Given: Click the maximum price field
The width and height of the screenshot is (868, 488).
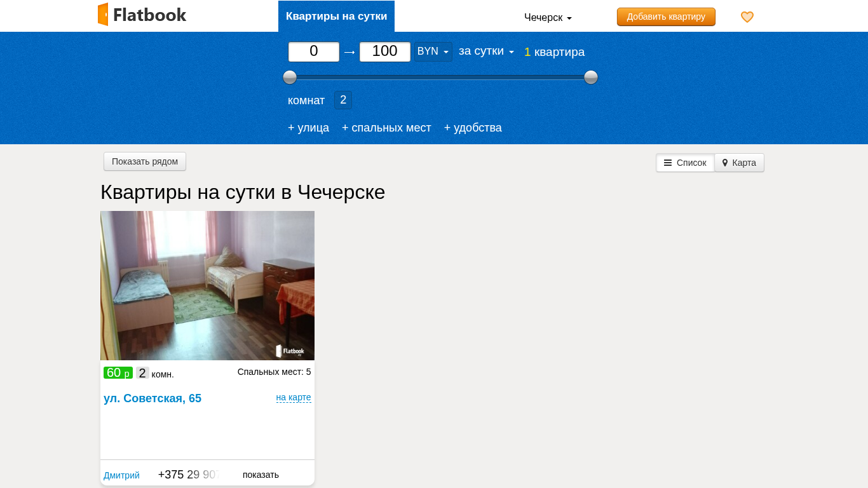Looking at the screenshot, I should click(x=385, y=51).
